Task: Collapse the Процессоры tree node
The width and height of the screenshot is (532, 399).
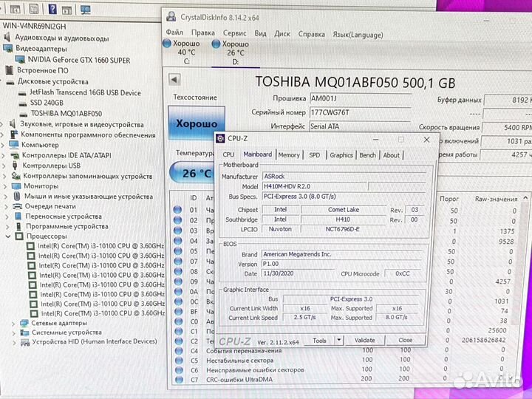Action: coord(8,236)
